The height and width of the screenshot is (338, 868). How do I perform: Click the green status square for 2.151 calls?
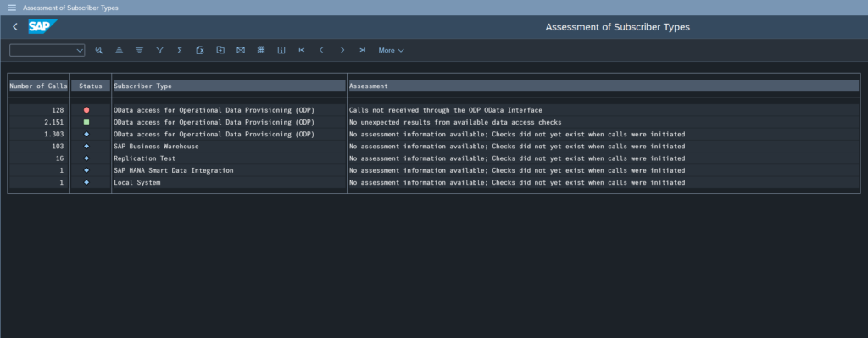point(86,122)
